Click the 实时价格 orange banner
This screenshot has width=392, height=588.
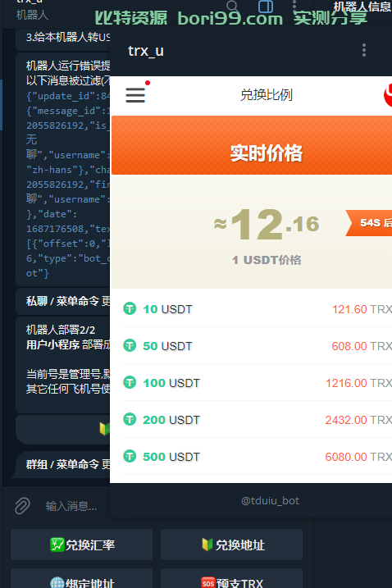tap(252, 145)
